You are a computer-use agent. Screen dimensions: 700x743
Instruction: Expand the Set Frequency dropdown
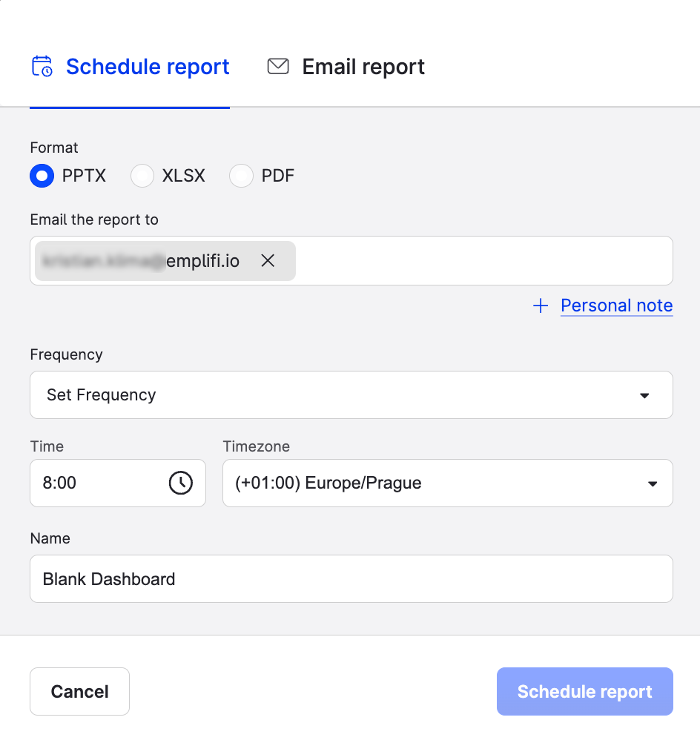pos(351,395)
